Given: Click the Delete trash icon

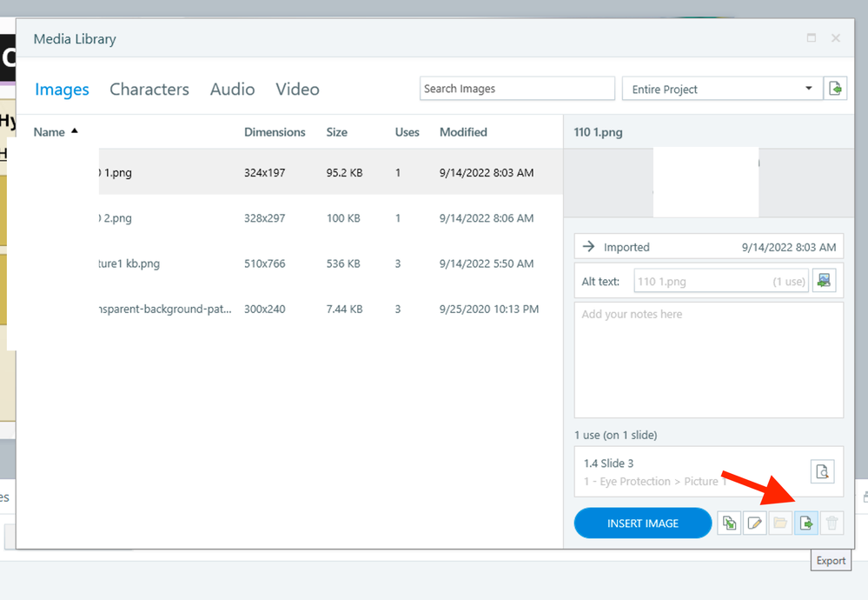Looking at the screenshot, I should pyautogui.click(x=832, y=523).
